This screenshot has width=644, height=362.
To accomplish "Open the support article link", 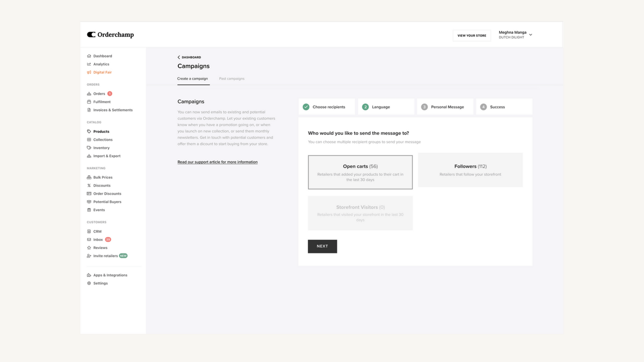I will tap(217, 162).
